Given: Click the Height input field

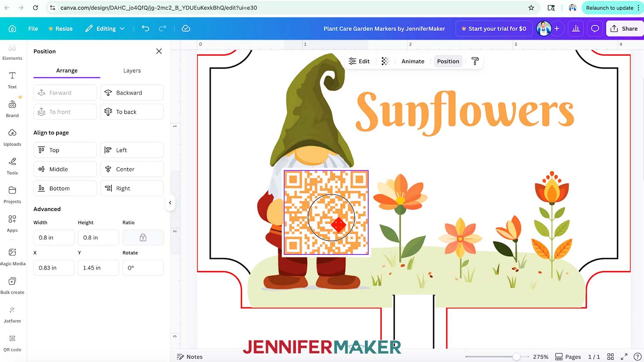Looking at the screenshot, I should 98,237.
